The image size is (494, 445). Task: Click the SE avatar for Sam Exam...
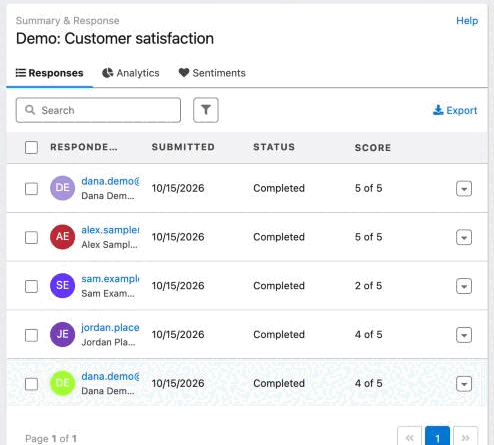(62, 286)
